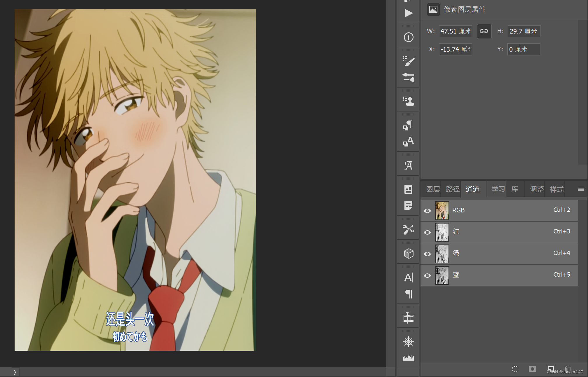588x377 pixels.
Task: Toggle visibility of the 蓝 channel
Action: point(428,275)
